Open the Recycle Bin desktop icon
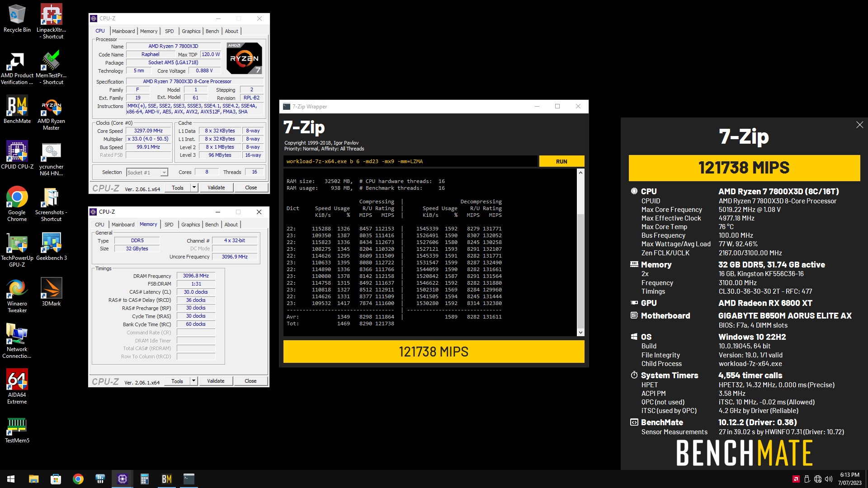This screenshot has width=868, height=488. 17,19
